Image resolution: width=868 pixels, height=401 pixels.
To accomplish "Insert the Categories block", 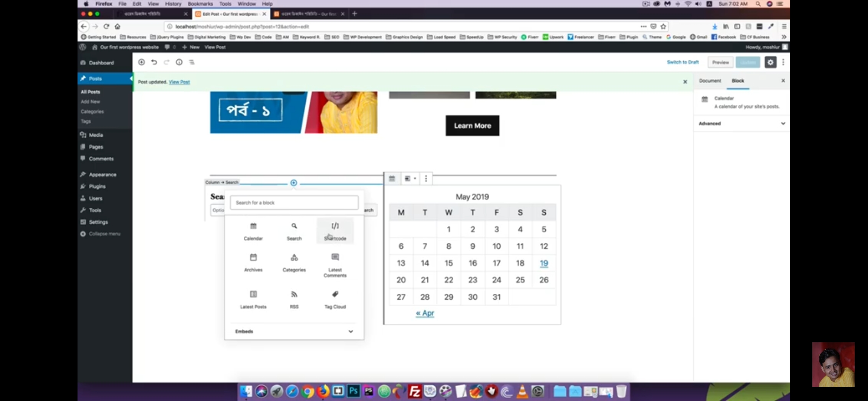I will [x=294, y=263].
